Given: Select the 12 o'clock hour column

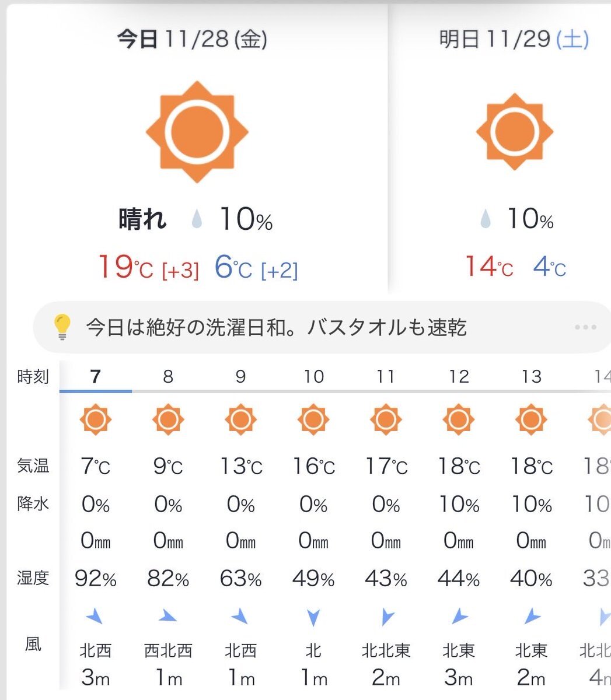Looking at the screenshot, I should pos(459,377).
